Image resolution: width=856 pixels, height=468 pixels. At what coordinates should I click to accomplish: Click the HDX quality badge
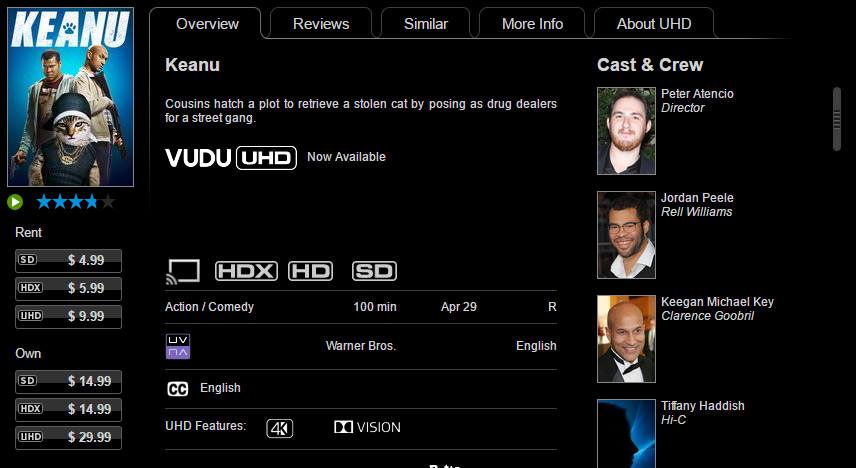point(246,271)
